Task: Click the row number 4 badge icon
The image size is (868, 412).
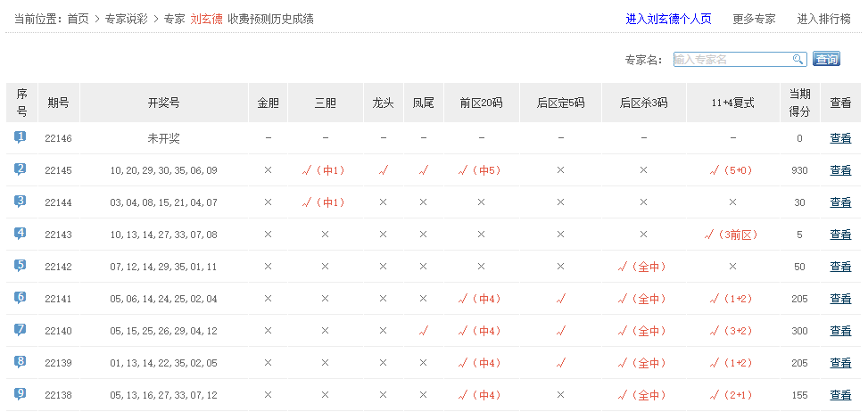Action: 21,234
